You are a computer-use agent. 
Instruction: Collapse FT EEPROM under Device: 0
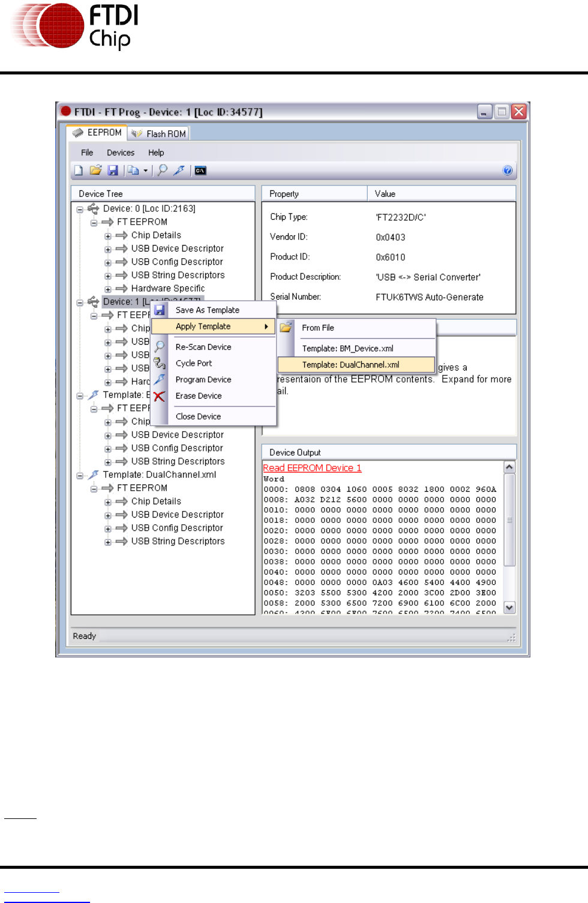[x=94, y=223]
